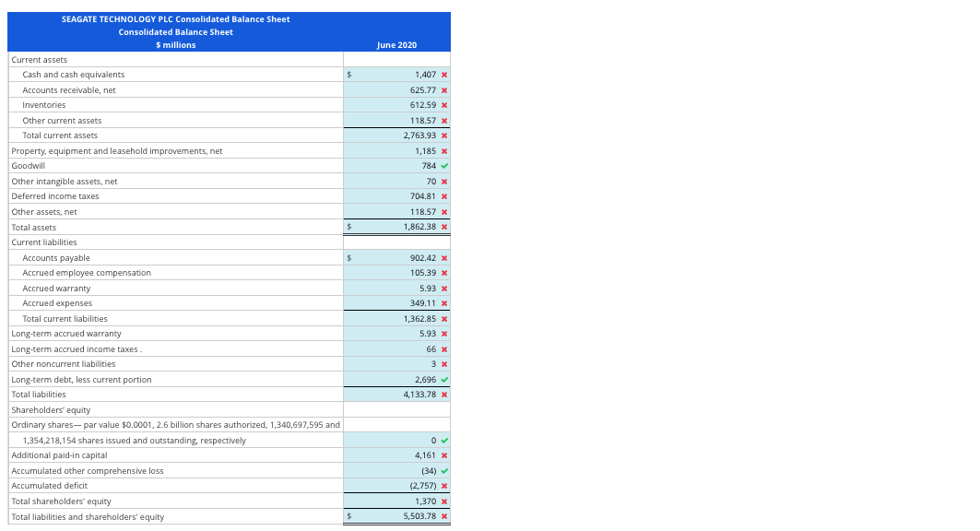
Task: Click the Long-term accrued income taxes label
Action: [75, 349]
